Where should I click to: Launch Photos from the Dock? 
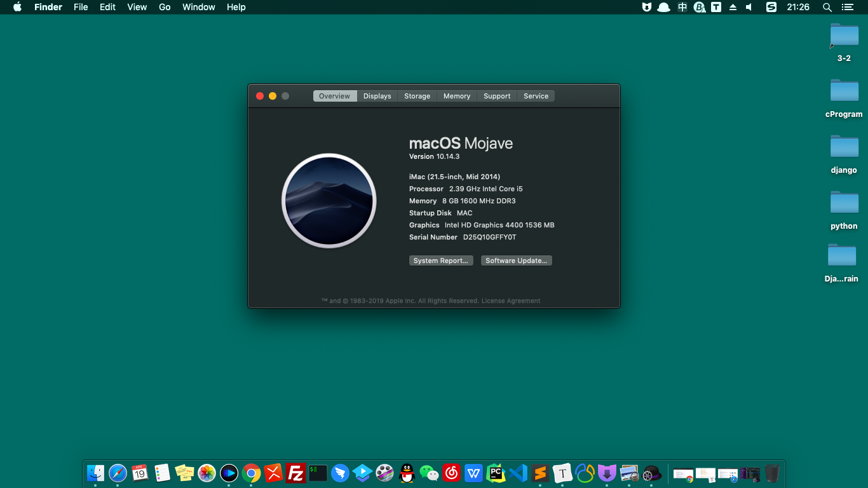pos(207,473)
